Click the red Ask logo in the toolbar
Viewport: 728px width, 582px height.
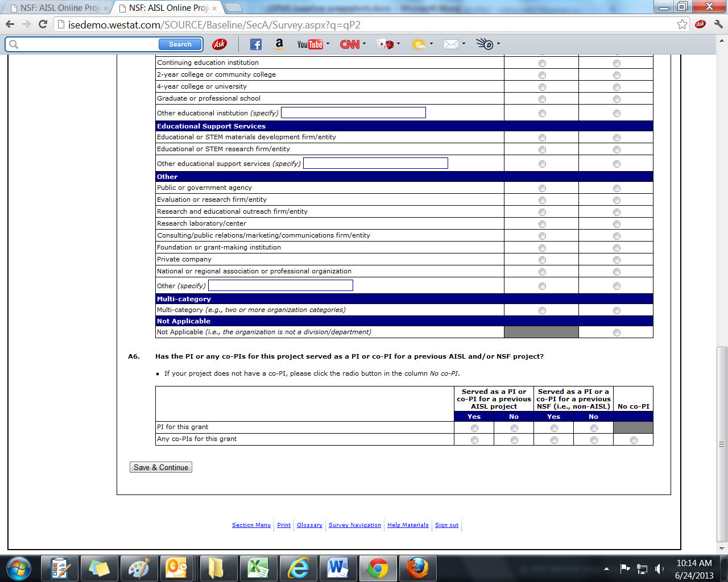click(x=219, y=44)
